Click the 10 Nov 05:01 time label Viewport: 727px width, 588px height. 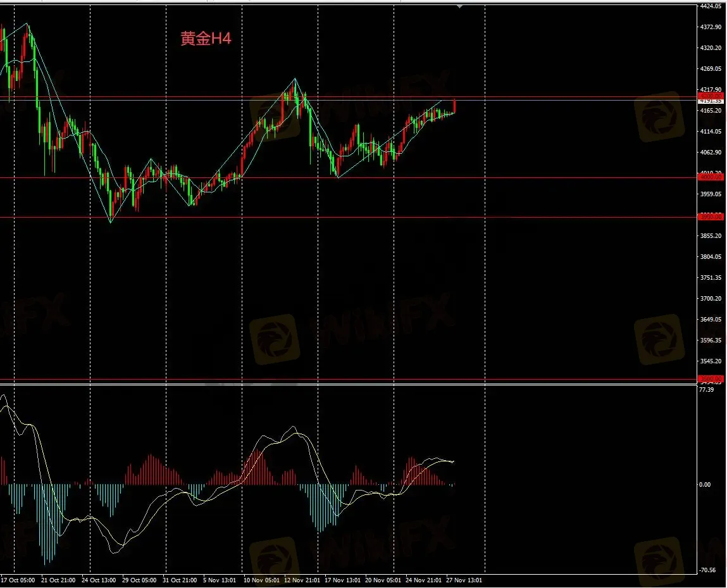(261, 580)
